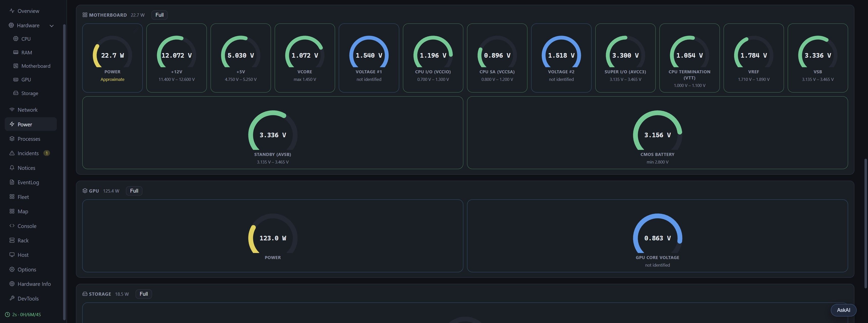The height and width of the screenshot is (323, 868).
Task: Click the CPU Termination (VTT) card
Action: click(x=690, y=58)
